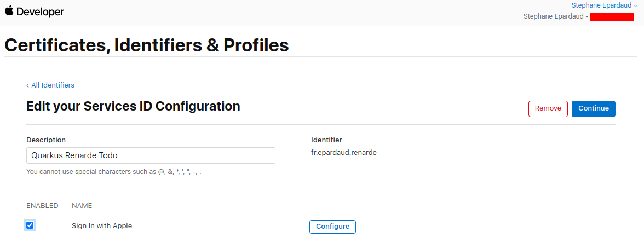The height and width of the screenshot is (243, 644).
Task: Uncheck the Sign In with Apple checkbox
Action: tap(30, 225)
